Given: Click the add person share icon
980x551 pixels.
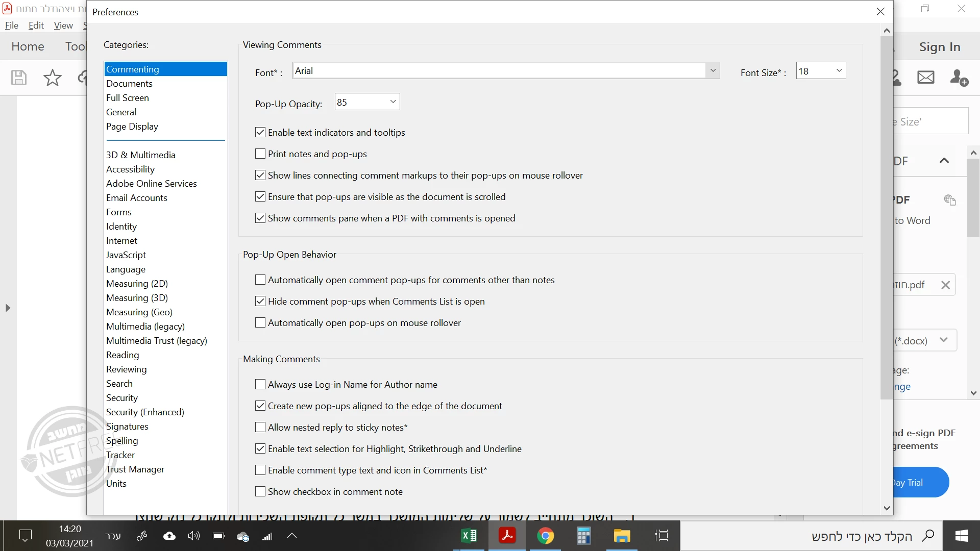Looking at the screenshot, I should 958,78.
